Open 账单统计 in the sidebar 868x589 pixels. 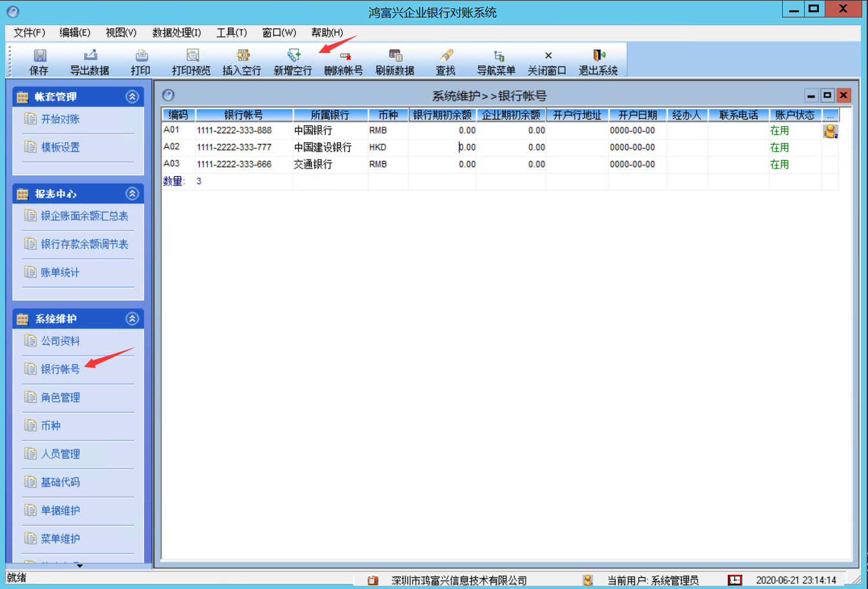[x=61, y=273]
